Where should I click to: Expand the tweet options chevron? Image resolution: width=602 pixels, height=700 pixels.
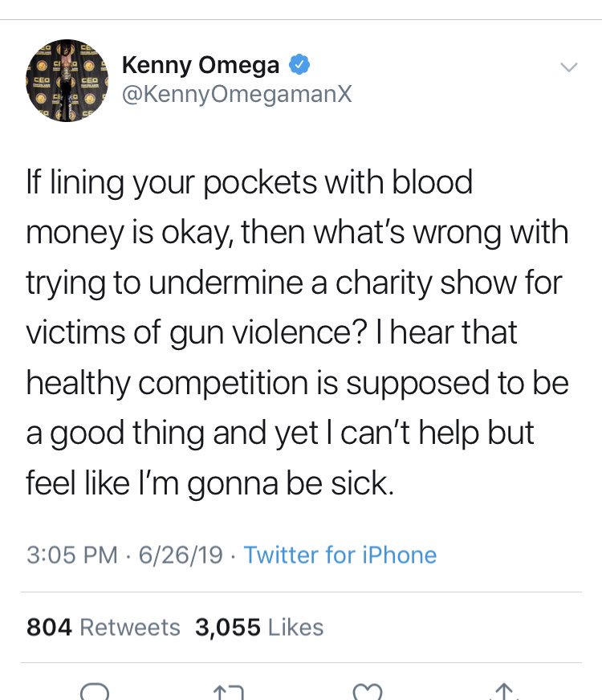tap(567, 67)
